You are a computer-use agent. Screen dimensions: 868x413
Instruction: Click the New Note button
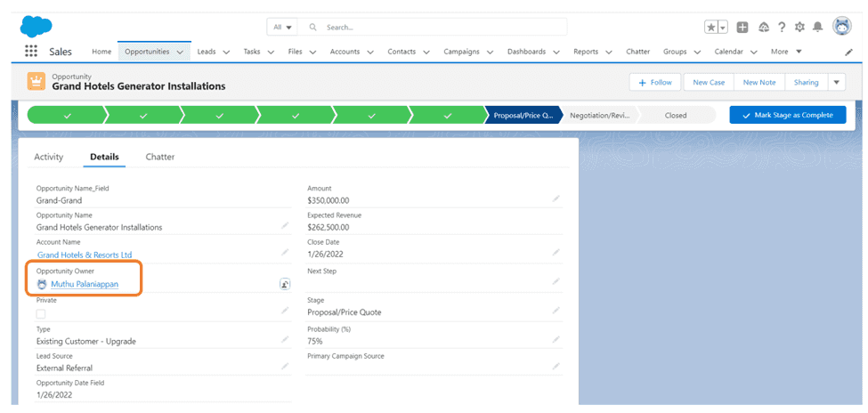(x=759, y=83)
